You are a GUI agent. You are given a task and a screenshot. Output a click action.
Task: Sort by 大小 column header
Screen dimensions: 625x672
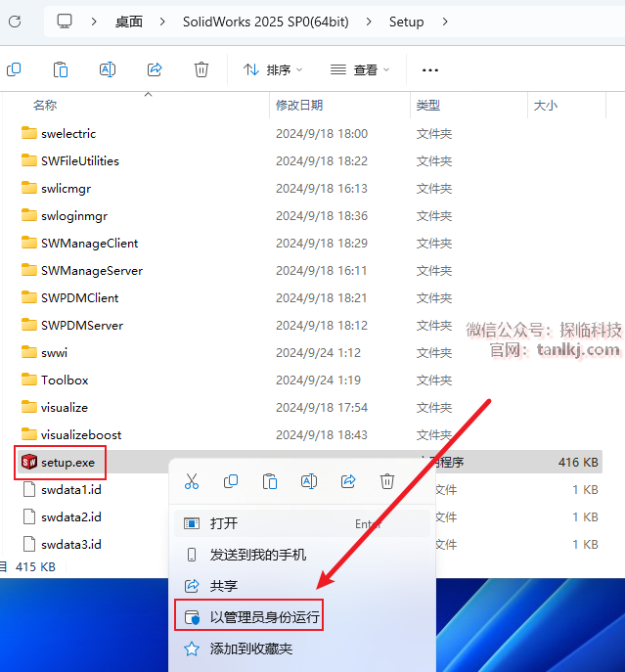[545, 105]
